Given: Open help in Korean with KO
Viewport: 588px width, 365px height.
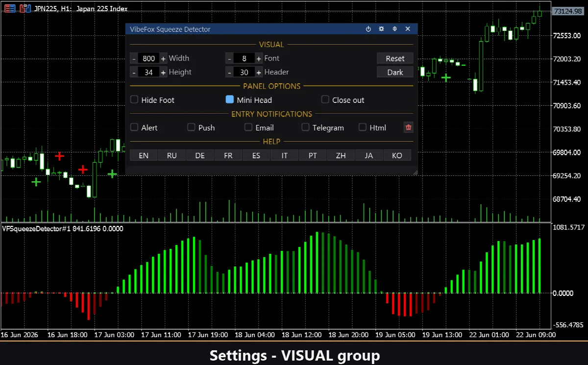Looking at the screenshot, I should point(397,155).
